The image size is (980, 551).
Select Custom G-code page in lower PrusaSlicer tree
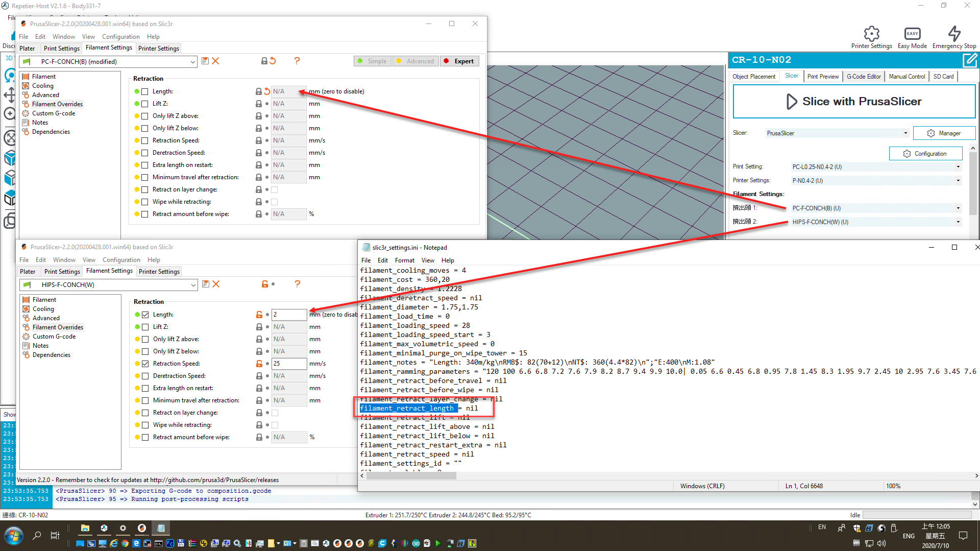coord(54,337)
